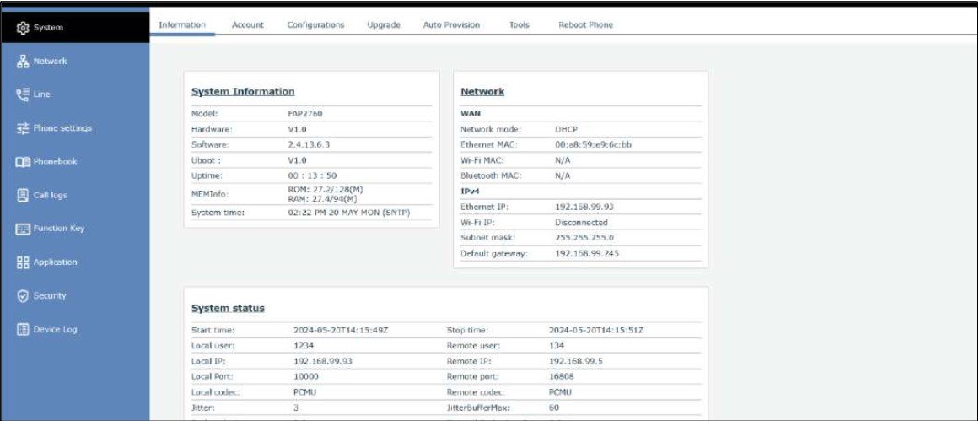Click the WAN subheading
This screenshot has width=980, height=421.
pyautogui.click(x=470, y=114)
